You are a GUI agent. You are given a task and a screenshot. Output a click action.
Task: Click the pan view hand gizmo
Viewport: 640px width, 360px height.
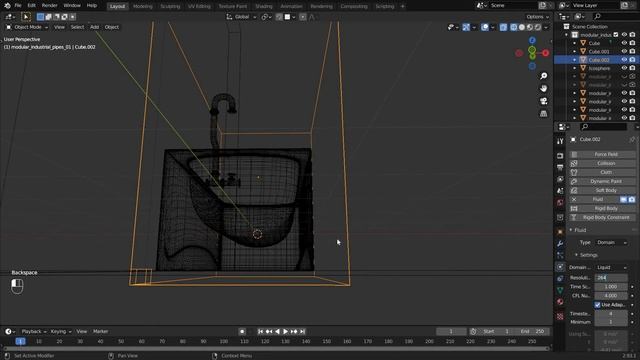(544, 89)
